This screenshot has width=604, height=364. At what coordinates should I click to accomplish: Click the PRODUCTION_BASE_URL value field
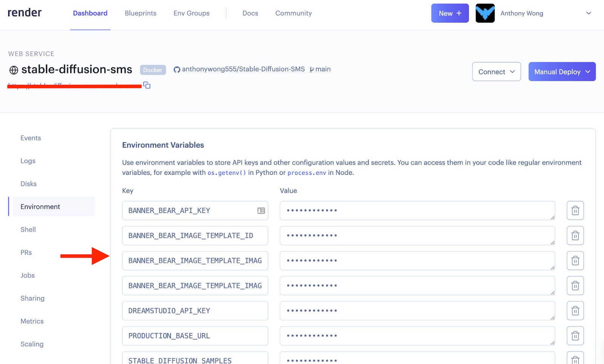coord(418,336)
